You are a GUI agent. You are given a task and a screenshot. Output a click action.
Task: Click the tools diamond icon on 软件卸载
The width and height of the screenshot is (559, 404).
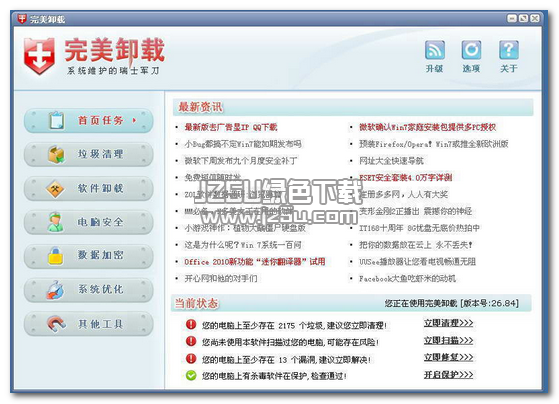coord(55,189)
